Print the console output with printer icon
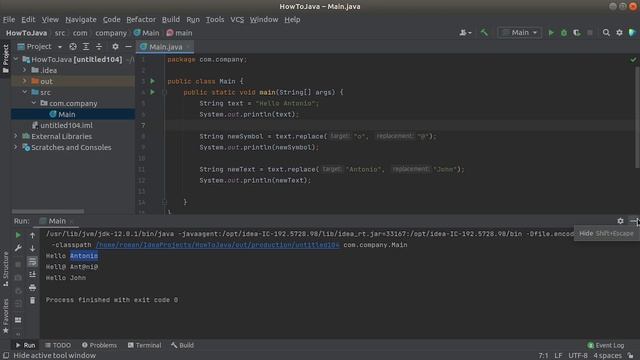This screenshot has height=360, width=640. [x=32, y=288]
